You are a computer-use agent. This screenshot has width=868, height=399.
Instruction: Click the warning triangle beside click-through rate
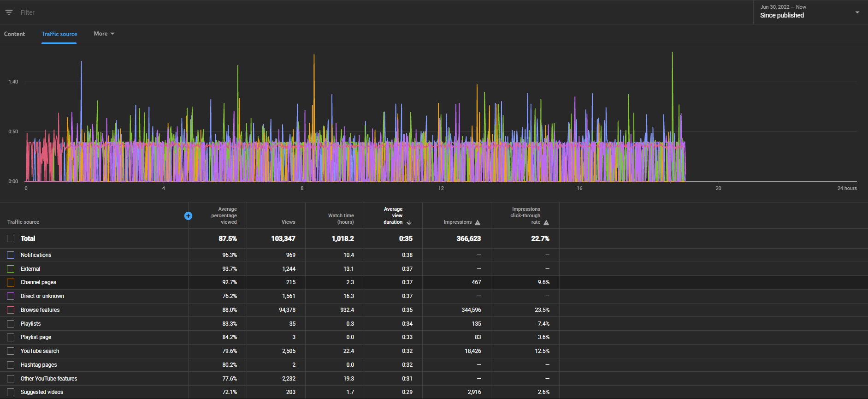pos(546,222)
